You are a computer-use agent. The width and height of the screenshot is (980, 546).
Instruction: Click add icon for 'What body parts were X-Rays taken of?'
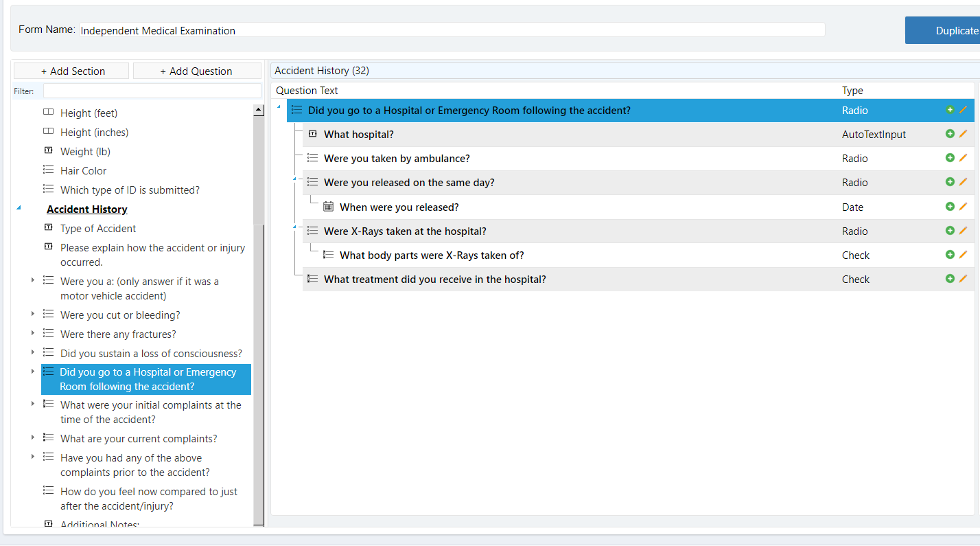click(x=950, y=255)
